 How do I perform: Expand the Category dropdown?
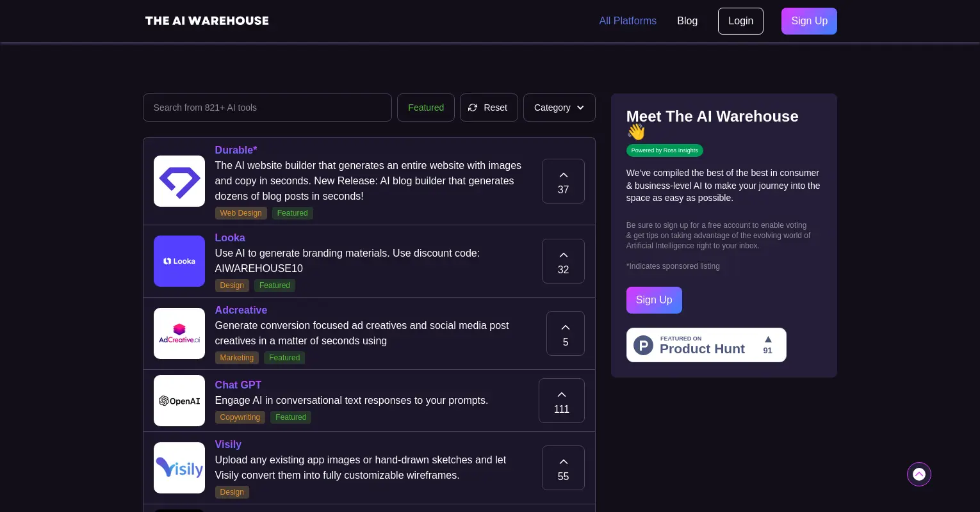coord(559,108)
